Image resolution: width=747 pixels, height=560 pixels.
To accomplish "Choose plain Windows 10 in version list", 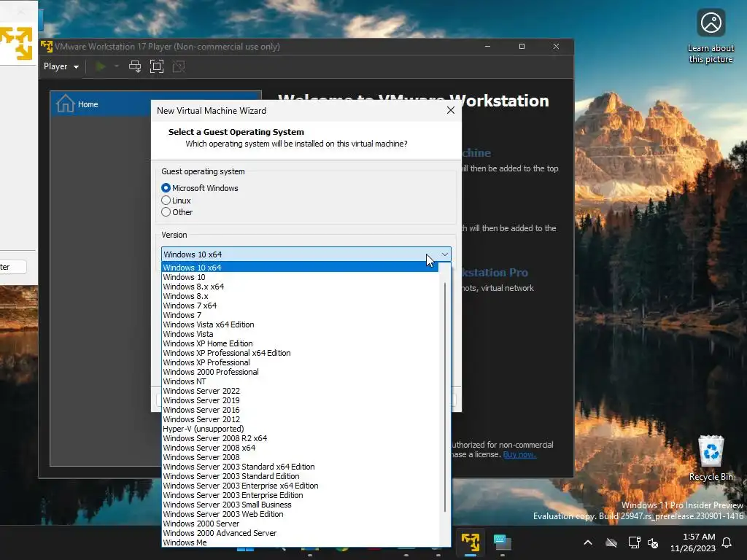I will point(300,277).
